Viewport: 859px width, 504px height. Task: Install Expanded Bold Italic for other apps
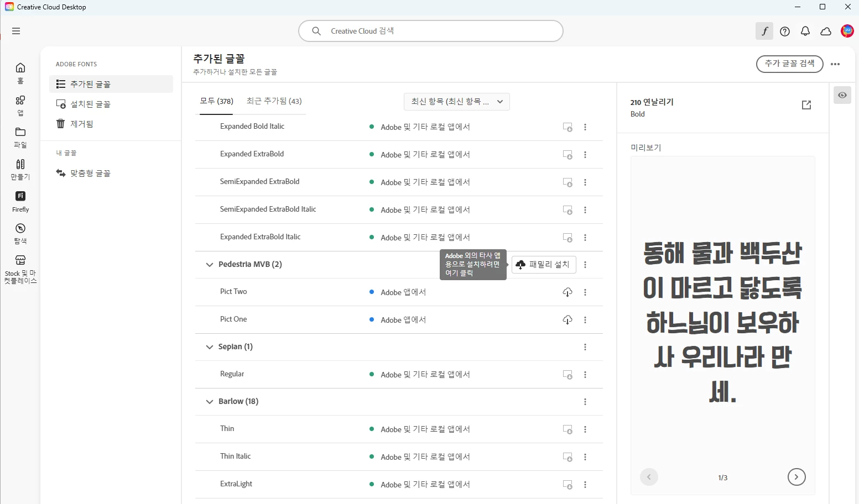click(x=568, y=127)
